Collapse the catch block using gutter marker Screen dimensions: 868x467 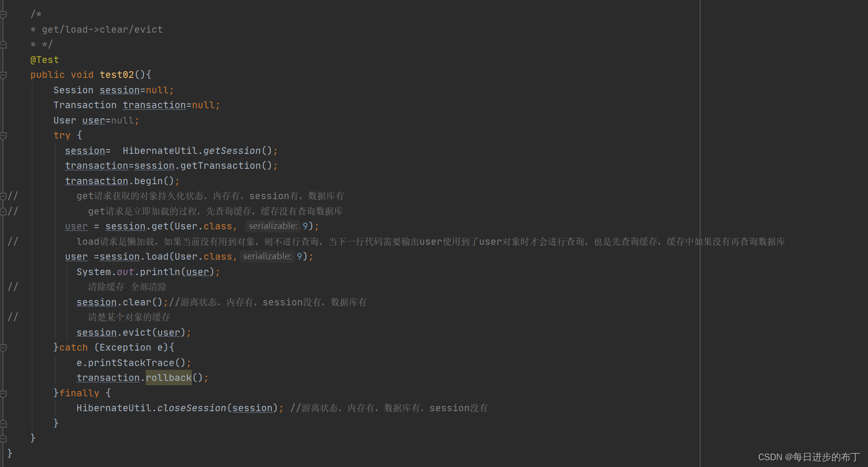pyautogui.click(x=3, y=348)
